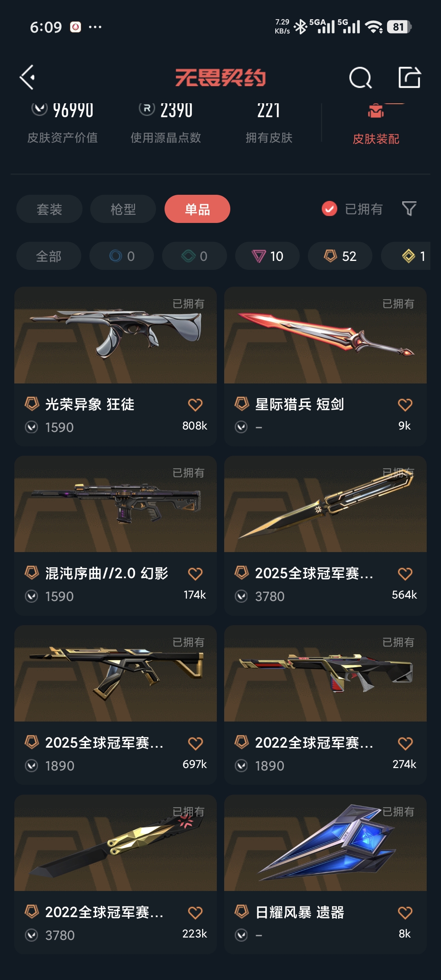This screenshot has height=980, width=441.
Task: Open the filter funnel icon
Action: [x=409, y=209]
